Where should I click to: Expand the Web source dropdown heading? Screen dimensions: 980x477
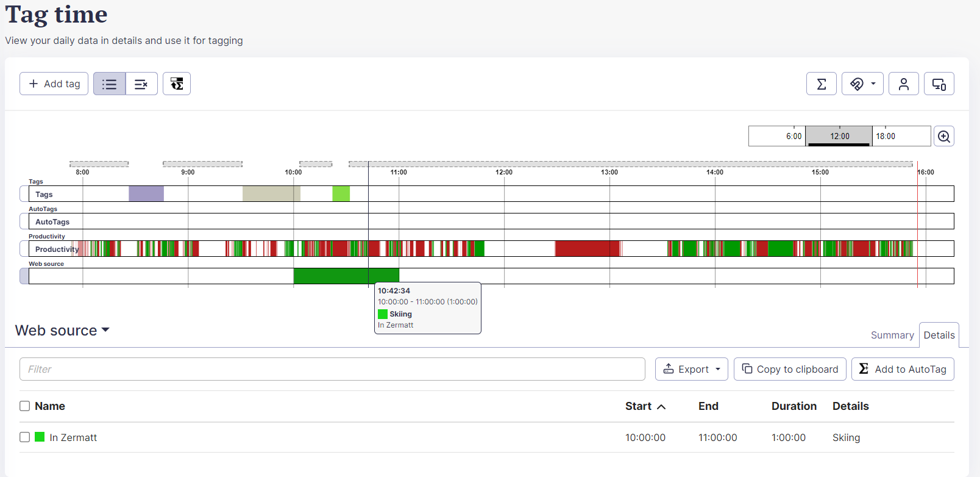(x=62, y=331)
